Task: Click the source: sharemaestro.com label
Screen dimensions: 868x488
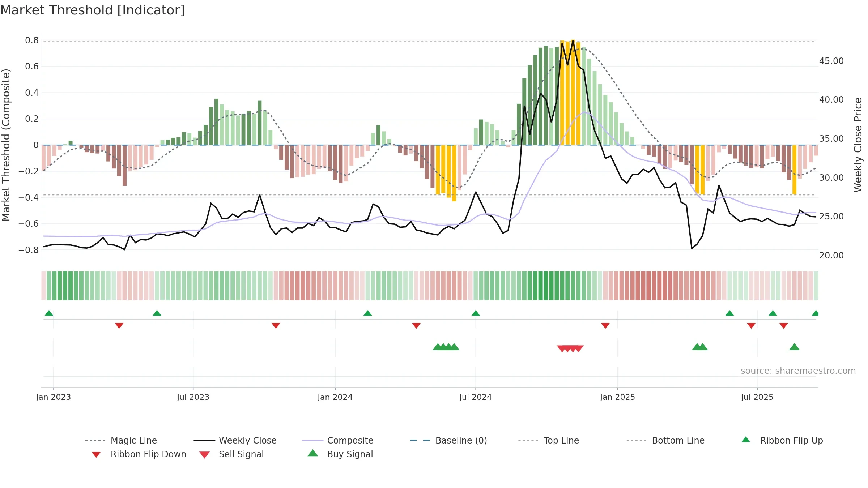Action: [798, 371]
